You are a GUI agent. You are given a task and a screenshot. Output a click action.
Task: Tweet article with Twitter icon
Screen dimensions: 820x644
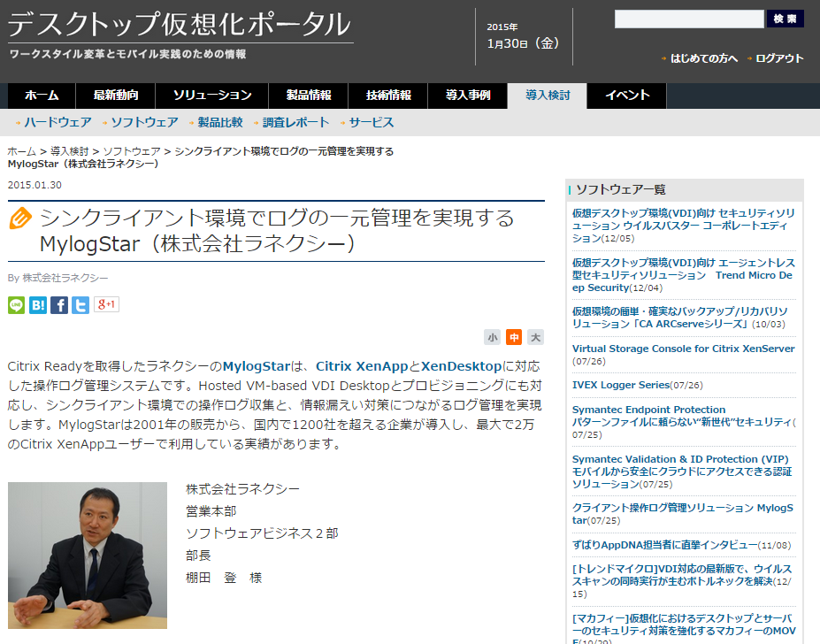point(80,304)
